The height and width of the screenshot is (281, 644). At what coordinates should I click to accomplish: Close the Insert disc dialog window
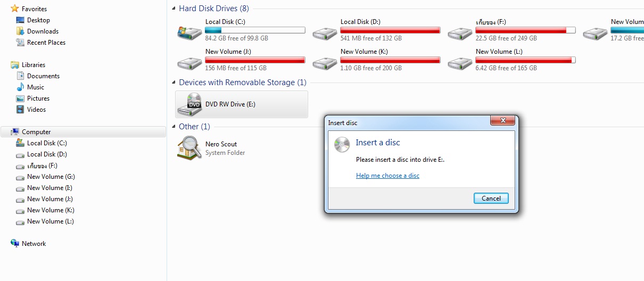(502, 121)
